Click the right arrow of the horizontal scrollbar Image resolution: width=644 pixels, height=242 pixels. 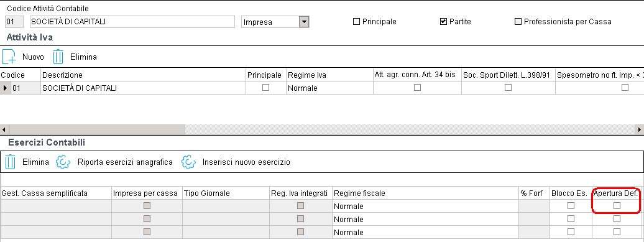click(640, 129)
